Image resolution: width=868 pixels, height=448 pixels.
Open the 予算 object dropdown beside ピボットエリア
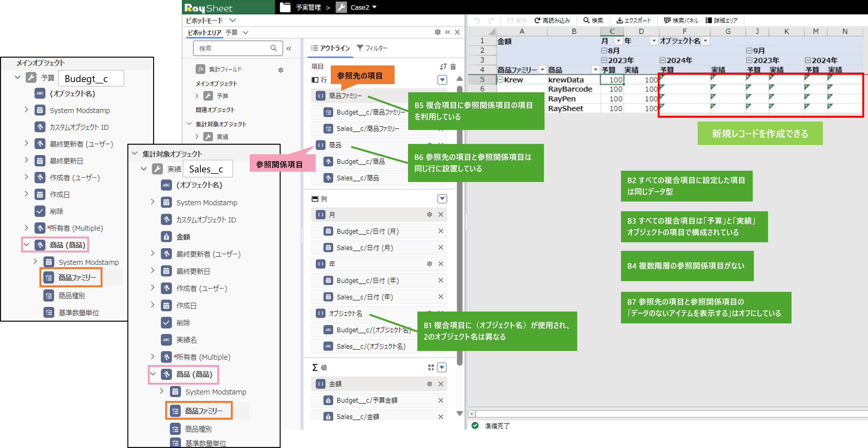(246, 32)
